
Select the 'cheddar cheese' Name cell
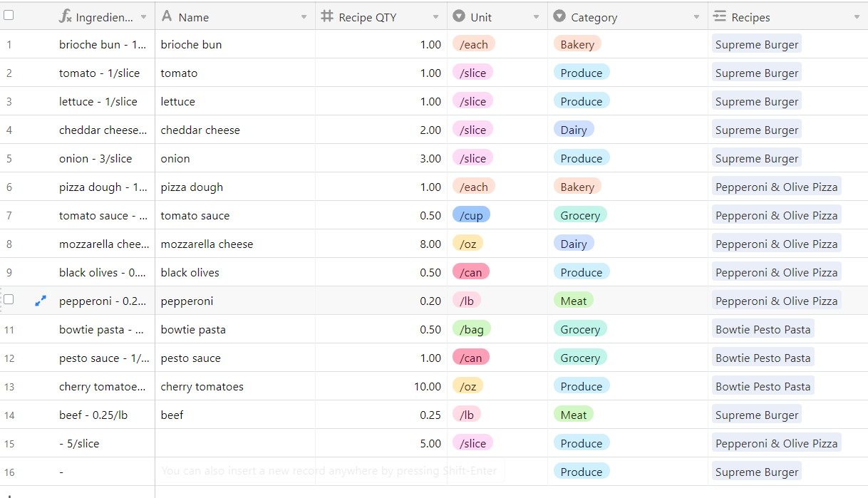(x=235, y=130)
